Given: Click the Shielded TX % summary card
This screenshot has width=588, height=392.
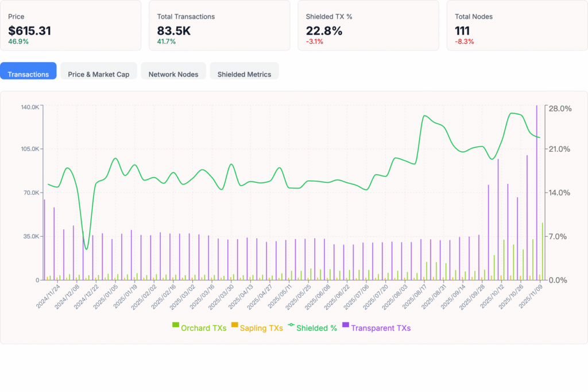Looking at the screenshot, I should pos(368,25).
